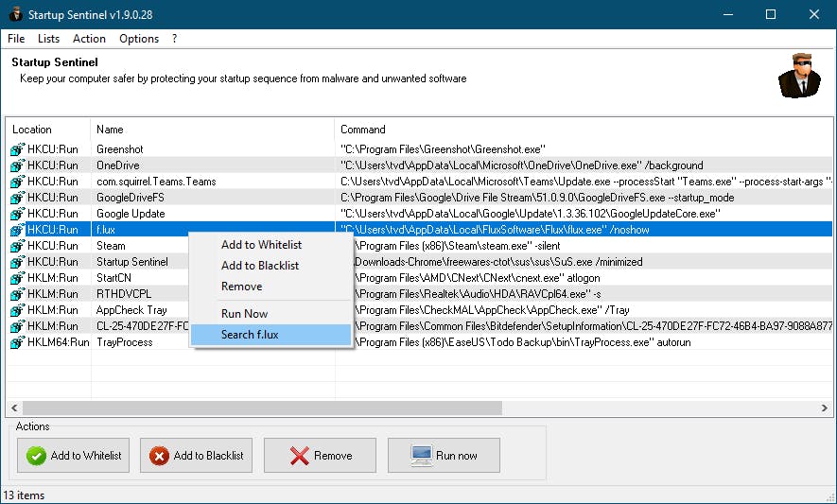The height and width of the screenshot is (504, 837).
Task: Click the AppCheck.exe /Tray command
Action: click(492, 309)
